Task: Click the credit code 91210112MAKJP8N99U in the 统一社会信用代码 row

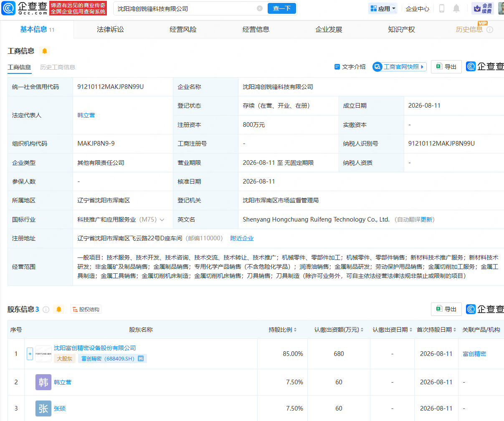Action: tap(111, 87)
